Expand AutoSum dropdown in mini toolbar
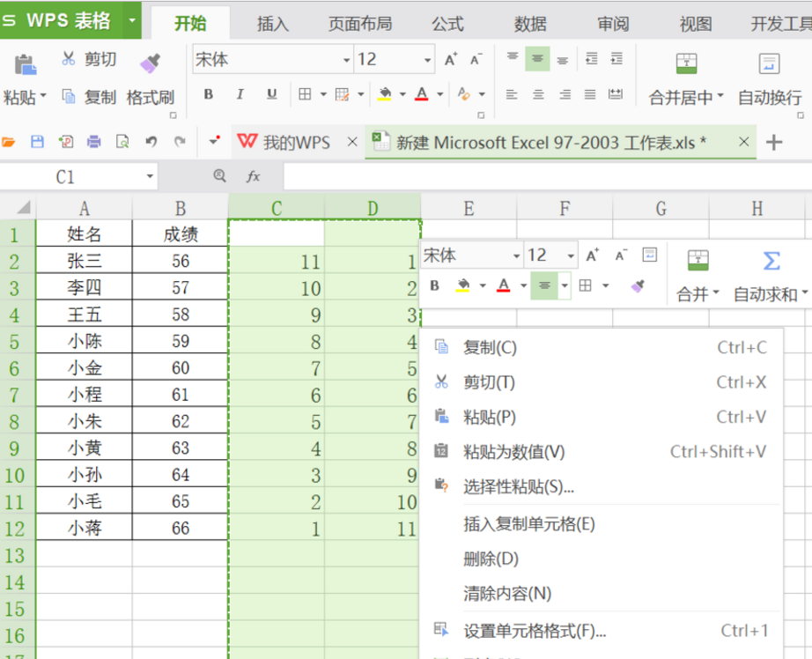Image resolution: width=812 pixels, height=659 pixels. [805, 292]
